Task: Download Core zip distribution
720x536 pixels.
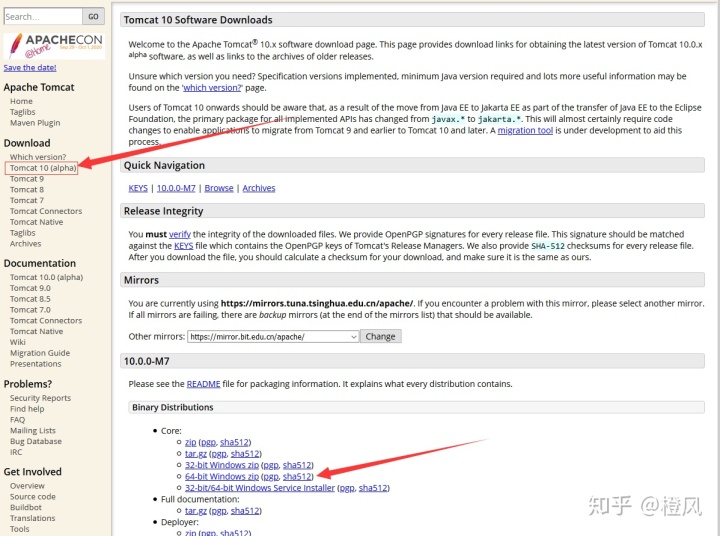Action: [191, 442]
